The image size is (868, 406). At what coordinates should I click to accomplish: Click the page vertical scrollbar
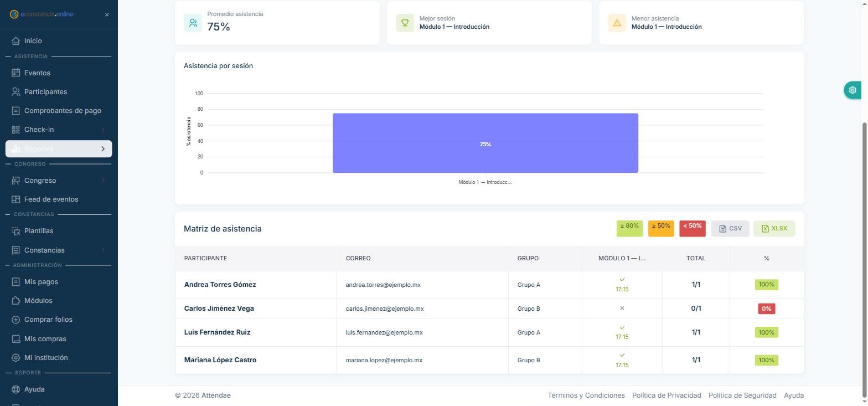click(x=865, y=260)
